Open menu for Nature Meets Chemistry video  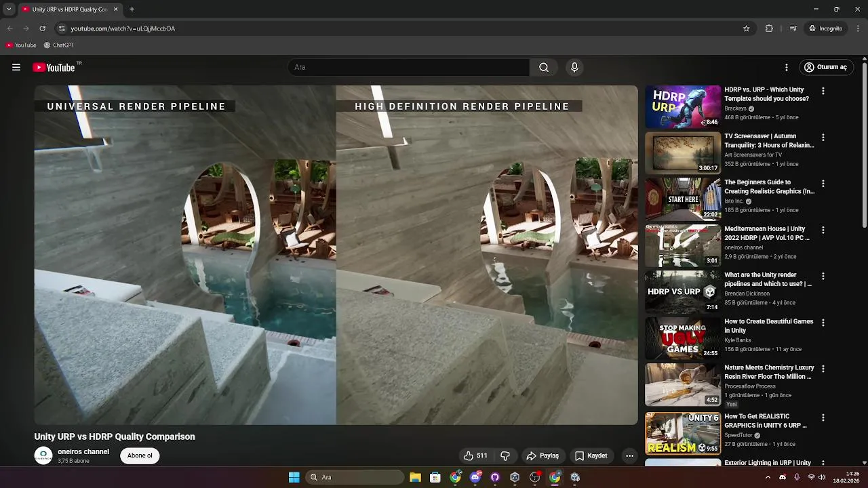823,369
